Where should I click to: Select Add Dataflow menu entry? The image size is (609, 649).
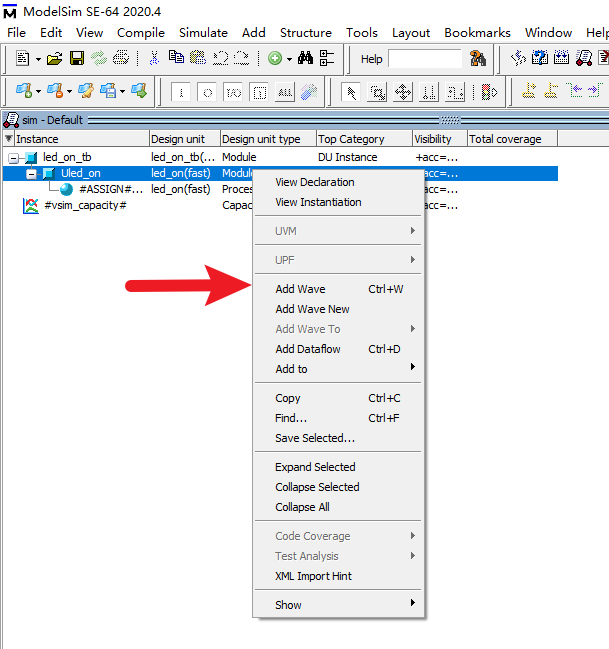pos(338,349)
